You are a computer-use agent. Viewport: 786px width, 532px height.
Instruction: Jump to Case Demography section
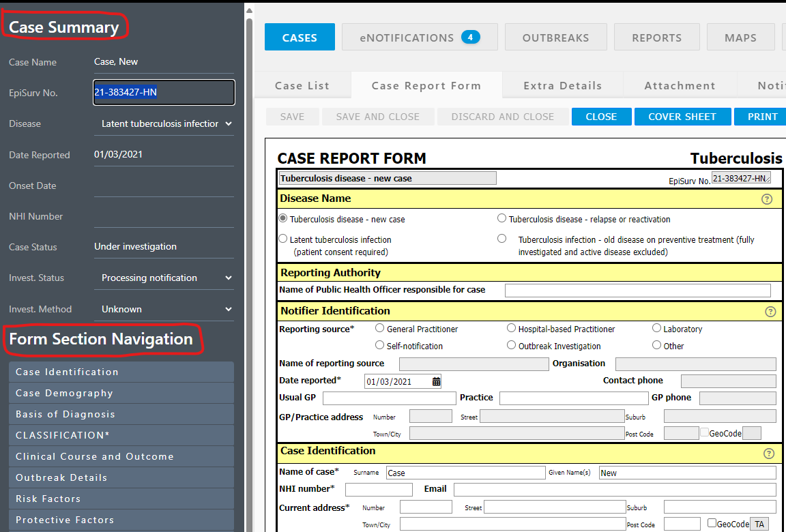pyautogui.click(x=121, y=394)
